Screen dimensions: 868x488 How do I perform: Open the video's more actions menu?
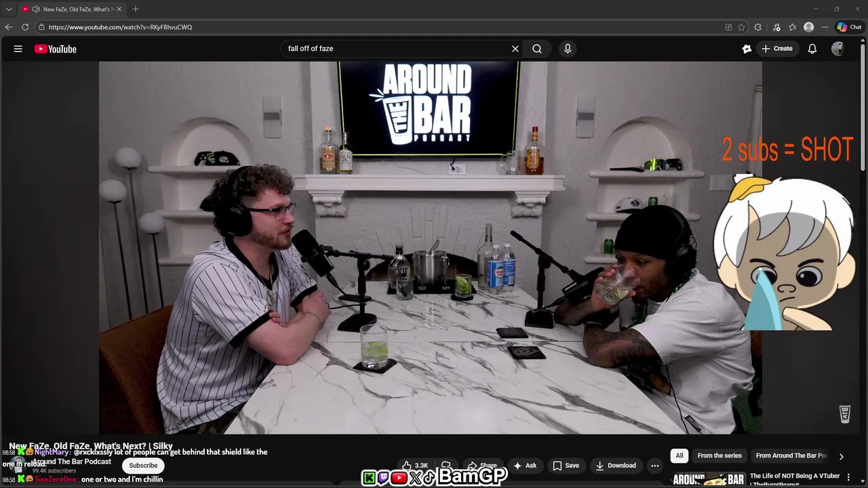pos(655,466)
